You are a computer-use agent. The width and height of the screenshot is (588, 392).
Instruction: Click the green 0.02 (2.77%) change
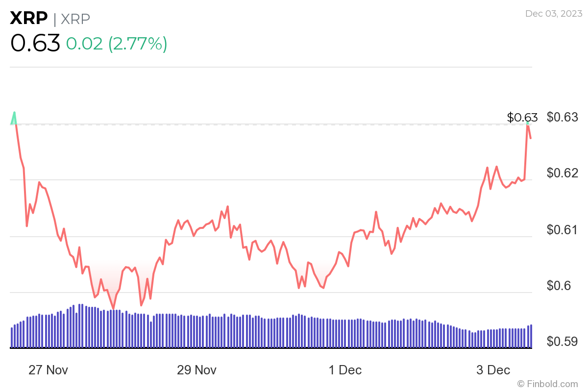(117, 44)
